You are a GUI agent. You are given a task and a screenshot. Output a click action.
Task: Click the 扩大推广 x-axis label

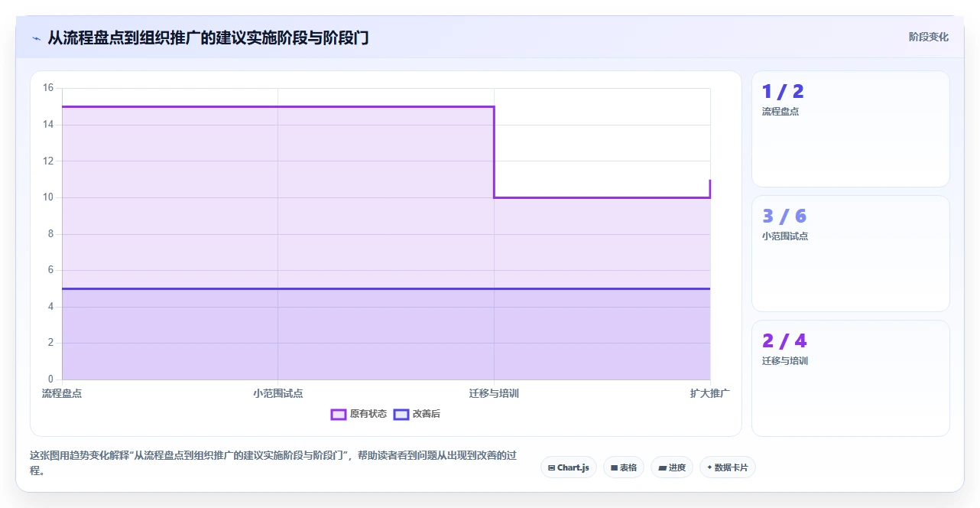pyautogui.click(x=710, y=393)
